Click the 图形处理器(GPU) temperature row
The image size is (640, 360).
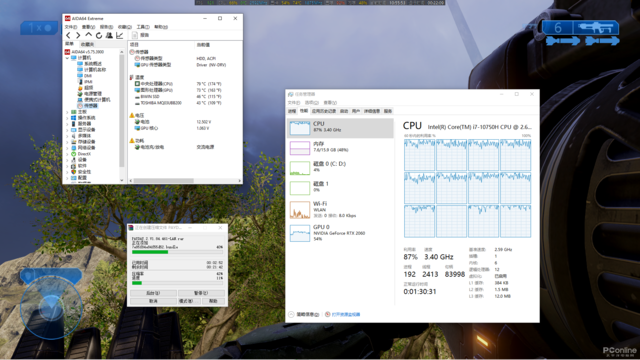178,90
